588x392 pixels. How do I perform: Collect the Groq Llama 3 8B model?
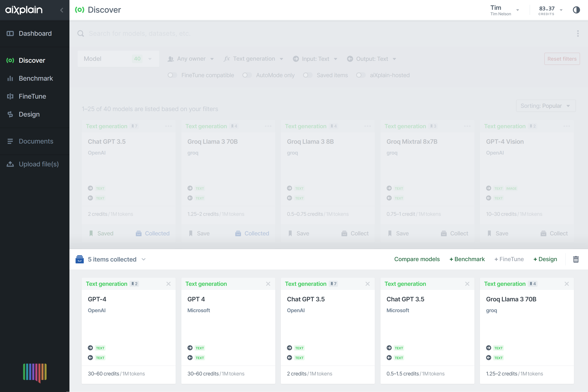pos(355,233)
